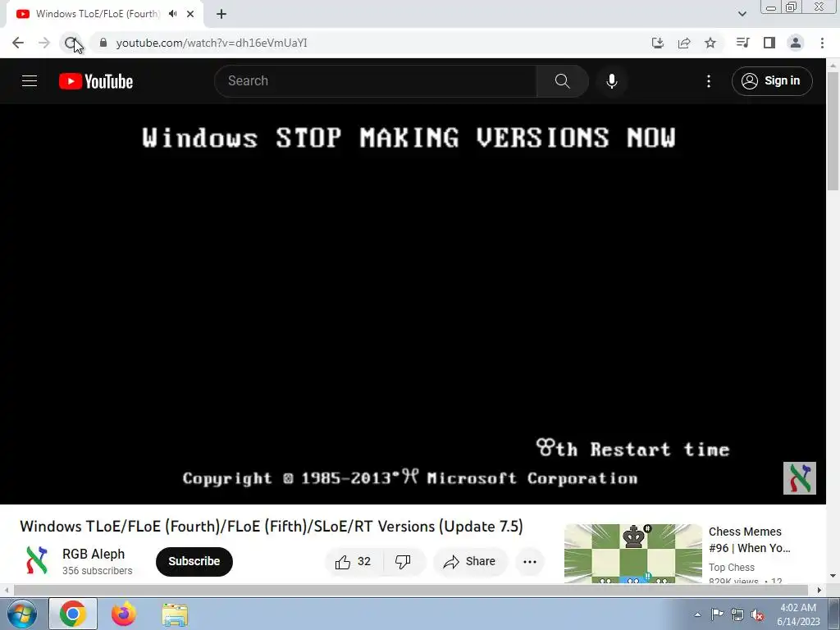Image resolution: width=840 pixels, height=630 pixels.
Task: Click the install app icon in address bar
Action: click(x=658, y=43)
